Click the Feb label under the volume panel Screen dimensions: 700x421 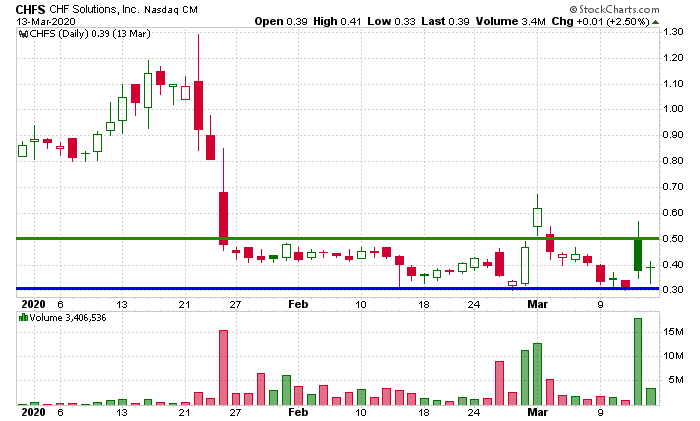[298, 412]
